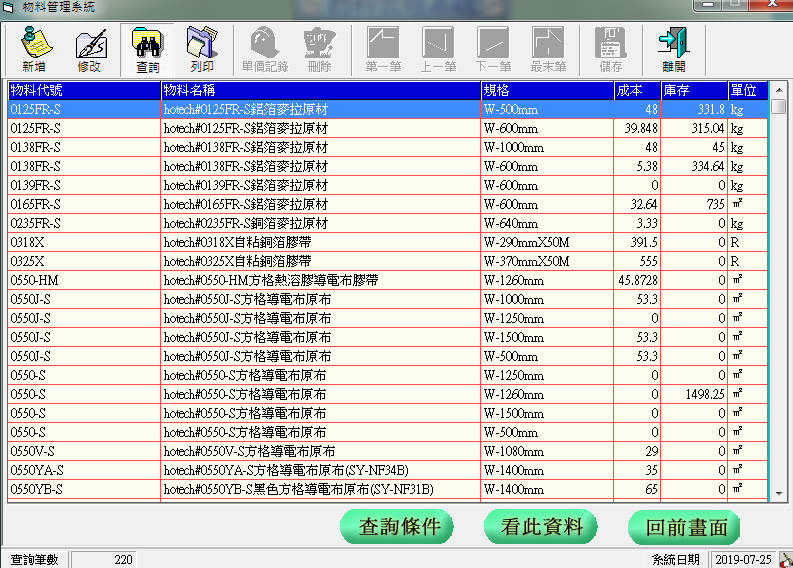Select the 0139FR-S row
This screenshot has width=793, height=568.
[388, 185]
